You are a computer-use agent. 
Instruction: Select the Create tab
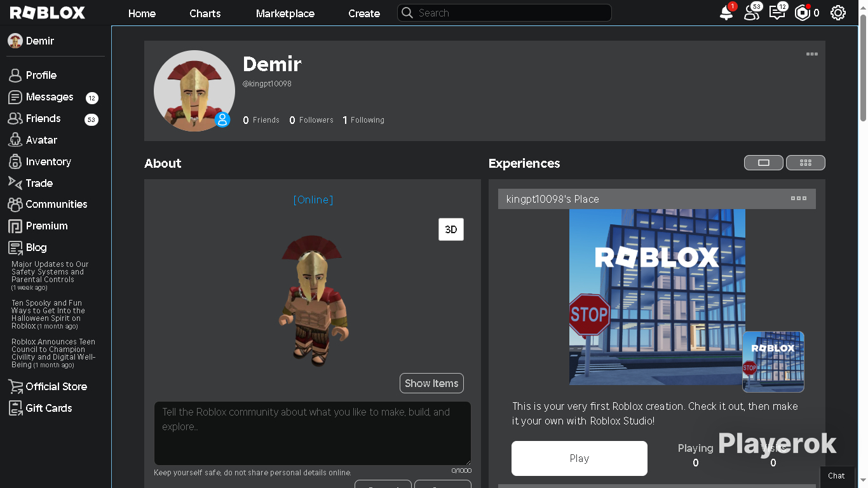[x=364, y=13]
